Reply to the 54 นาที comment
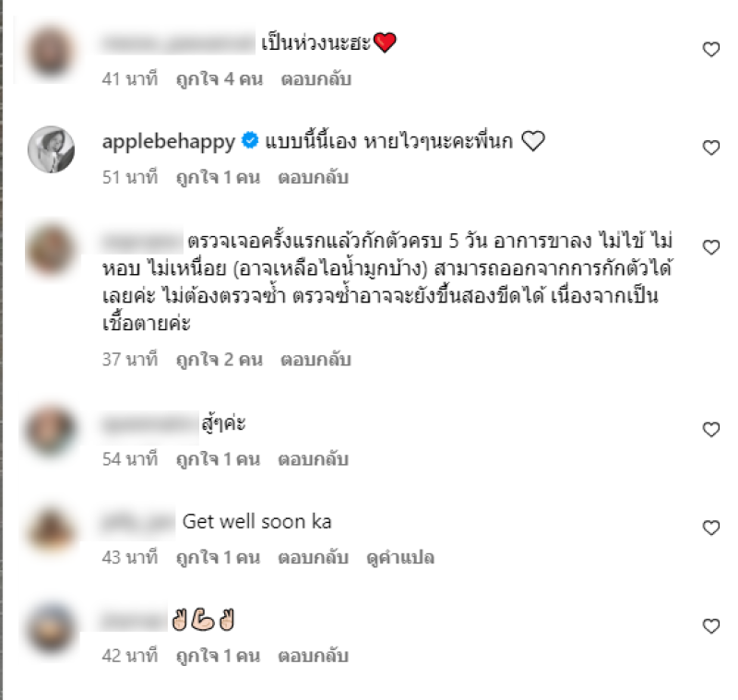This screenshot has width=738, height=700. coord(313,458)
